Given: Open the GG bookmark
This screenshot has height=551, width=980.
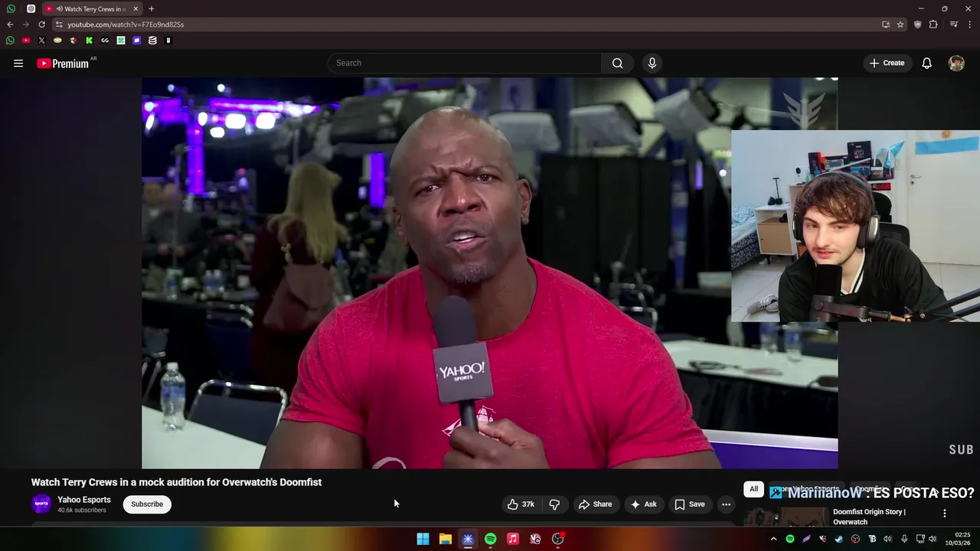Looking at the screenshot, I should 105,41.
